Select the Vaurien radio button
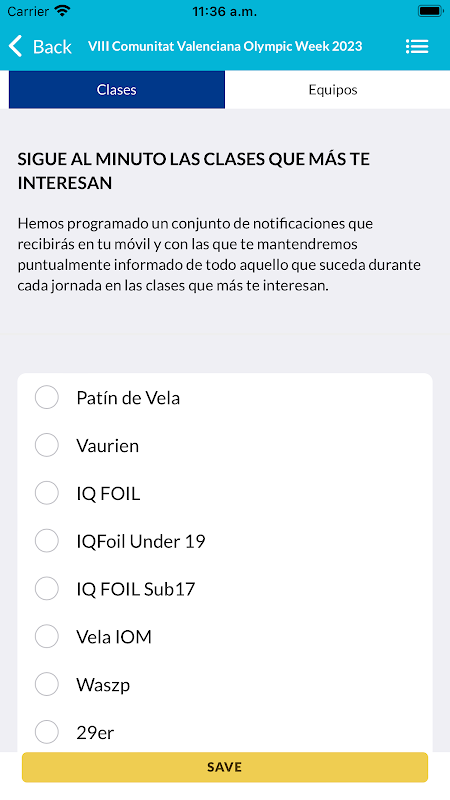This screenshot has width=450, height=800. click(x=46, y=445)
